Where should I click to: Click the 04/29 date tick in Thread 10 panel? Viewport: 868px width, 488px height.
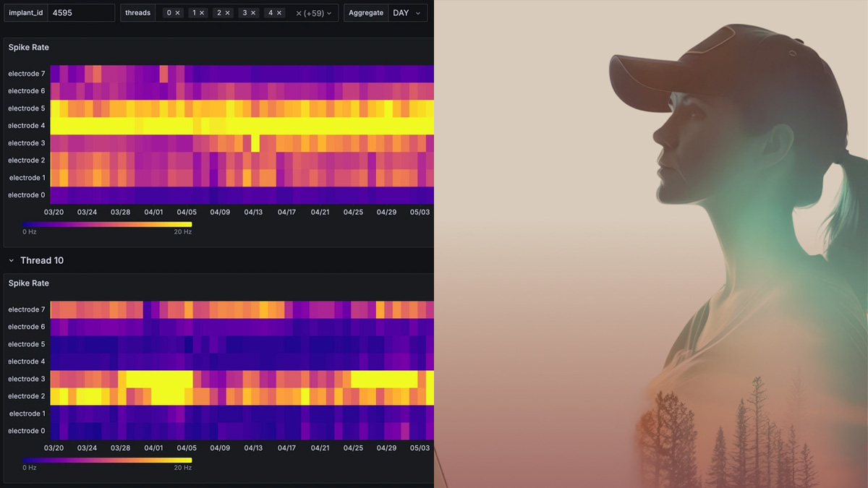386,448
